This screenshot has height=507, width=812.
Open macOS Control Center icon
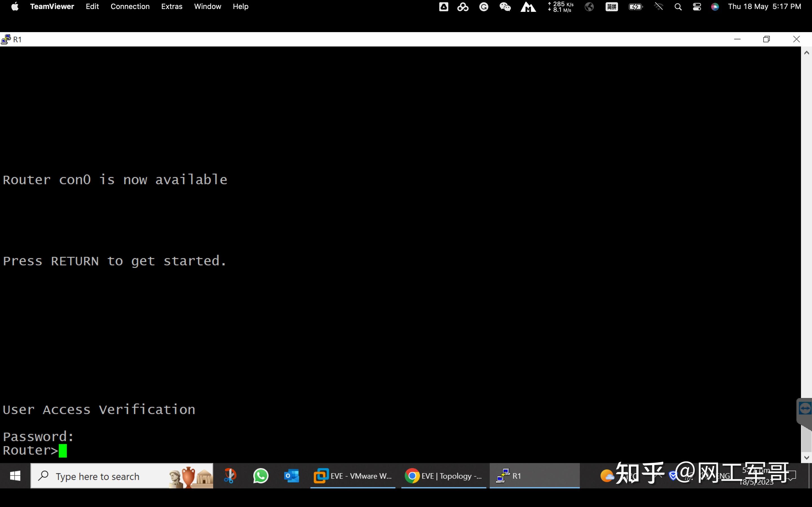[697, 7]
